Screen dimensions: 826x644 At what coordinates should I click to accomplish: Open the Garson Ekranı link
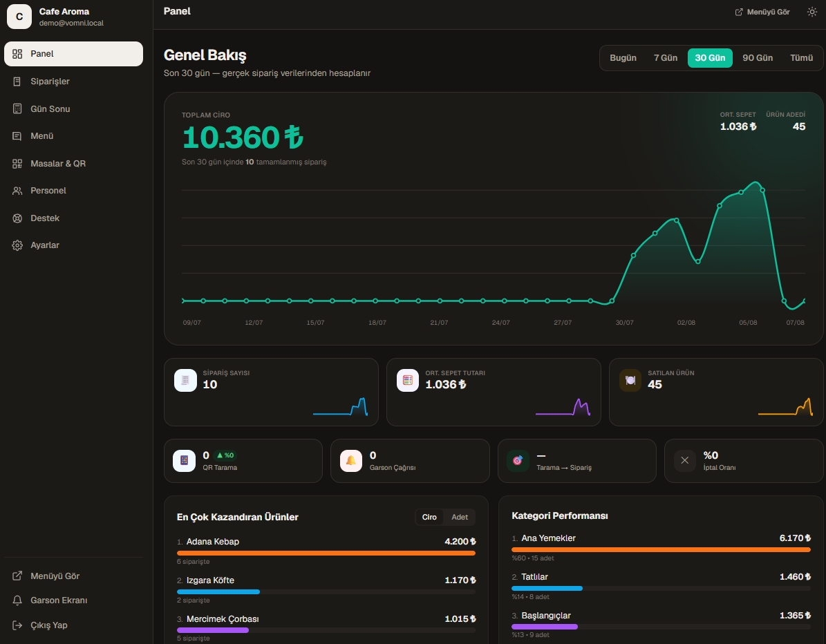click(74, 600)
